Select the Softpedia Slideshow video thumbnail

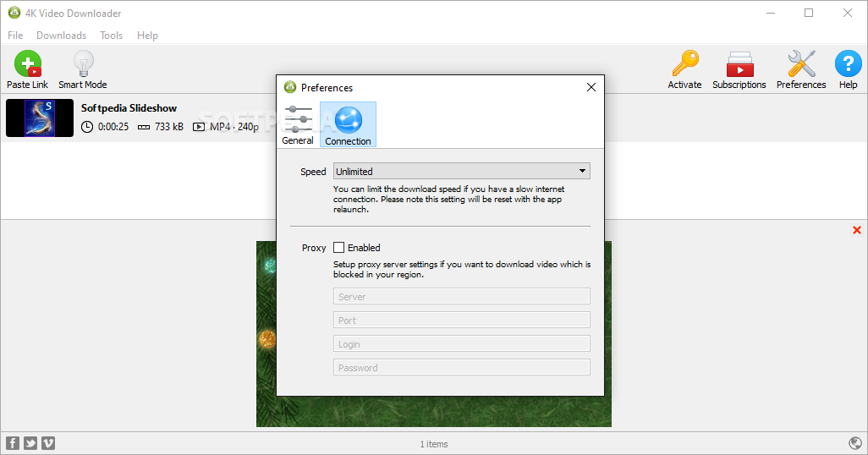pyautogui.click(x=40, y=118)
